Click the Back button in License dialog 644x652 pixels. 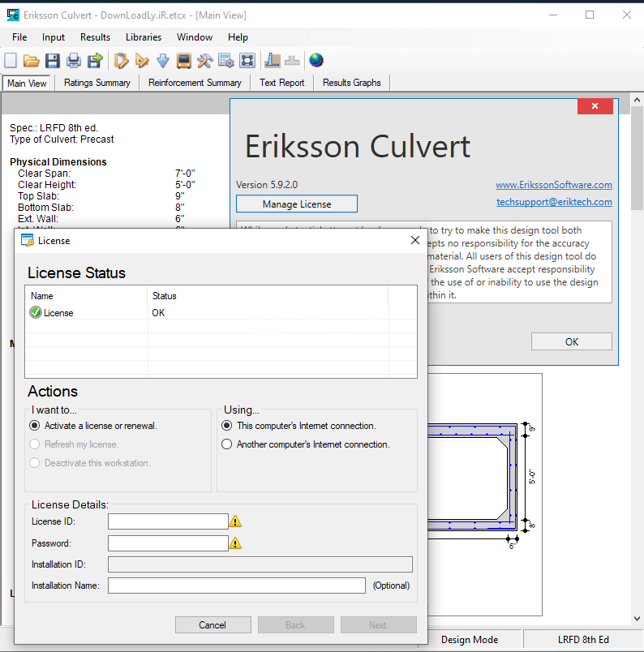[x=296, y=624]
